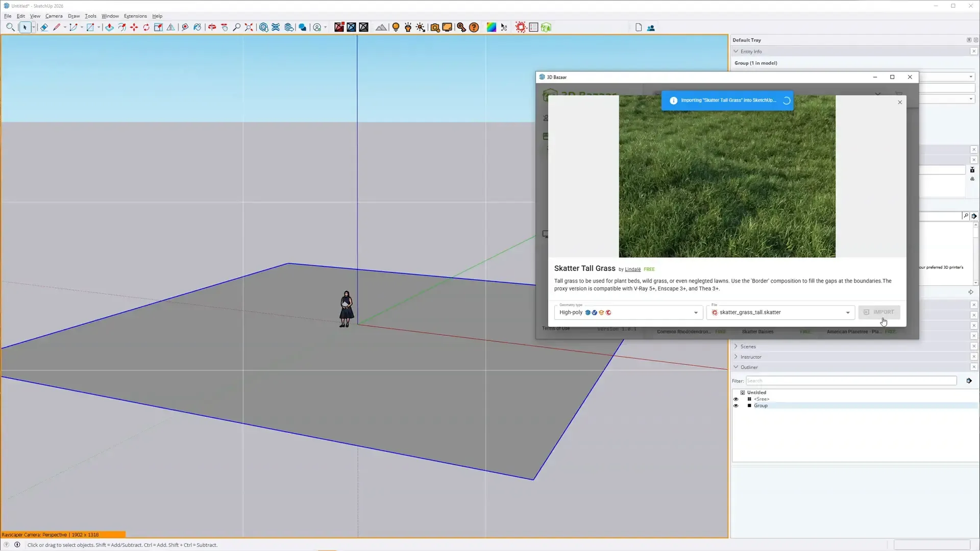Screen dimensions: 980x551
Task: Open the account profile dropdown arrow
Action: pos(326,27)
